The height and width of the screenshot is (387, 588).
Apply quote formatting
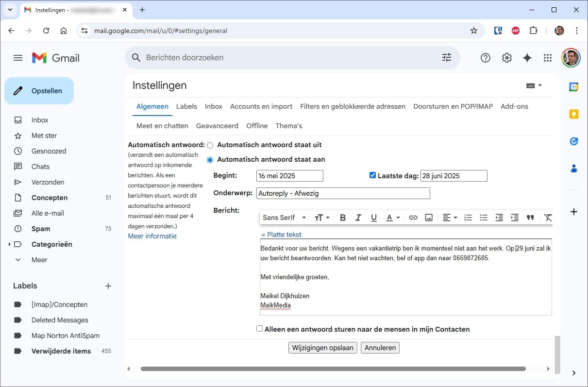(530, 218)
